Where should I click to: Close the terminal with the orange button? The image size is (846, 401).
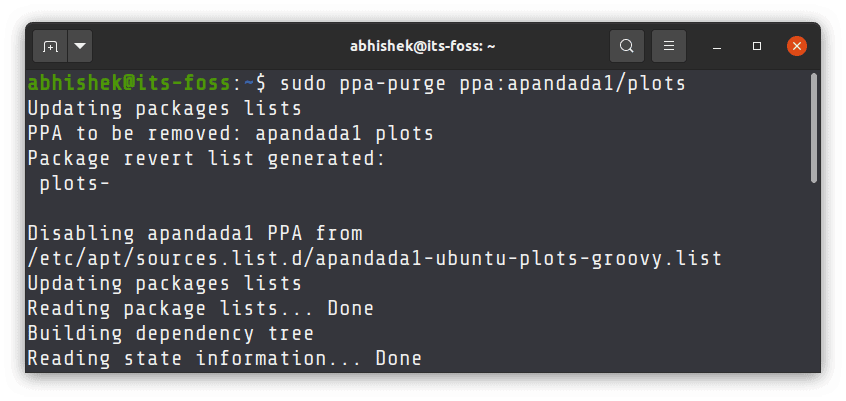(797, 46)
